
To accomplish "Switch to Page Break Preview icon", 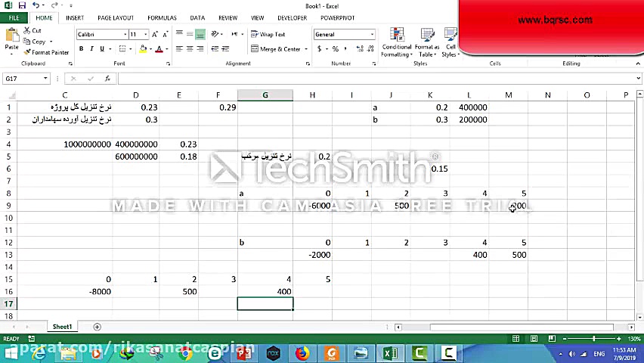I will 552,339.
